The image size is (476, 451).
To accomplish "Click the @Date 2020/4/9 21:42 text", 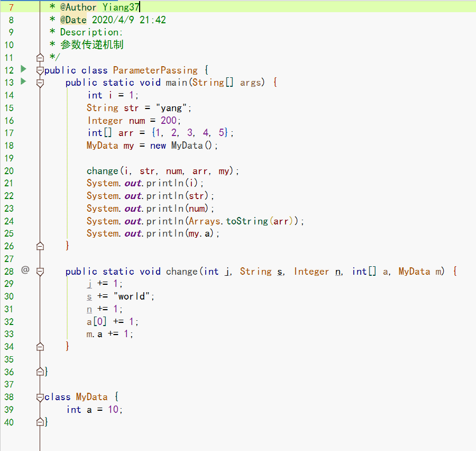I will 113,20.
